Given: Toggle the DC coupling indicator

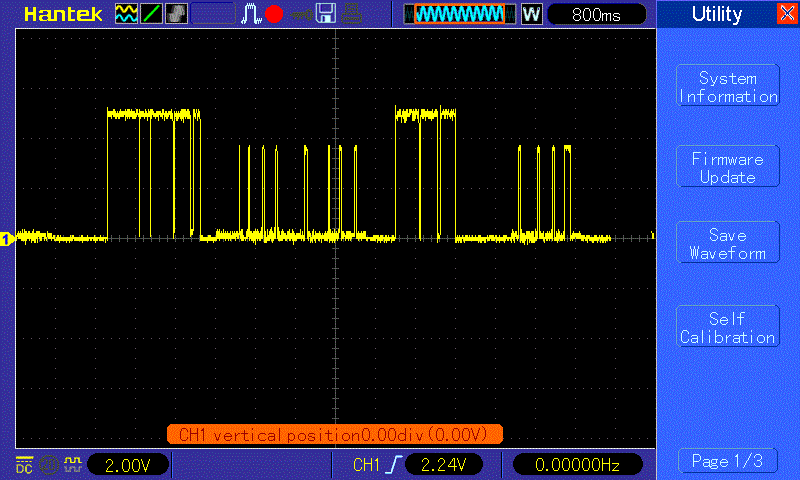Looking at the screenshot, I should pos(23,464).
